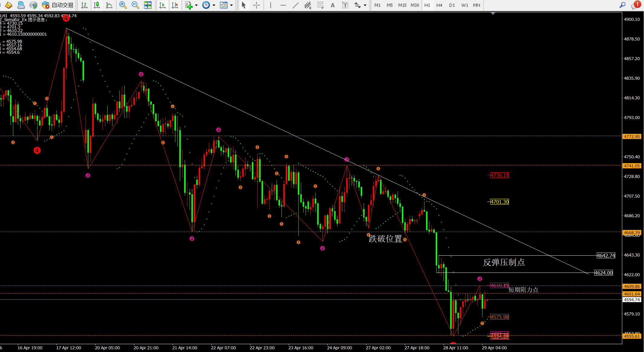Click the Zoom In magnifier icon
644x352 pixels.
pyautogui.click(x=122, y=5)
